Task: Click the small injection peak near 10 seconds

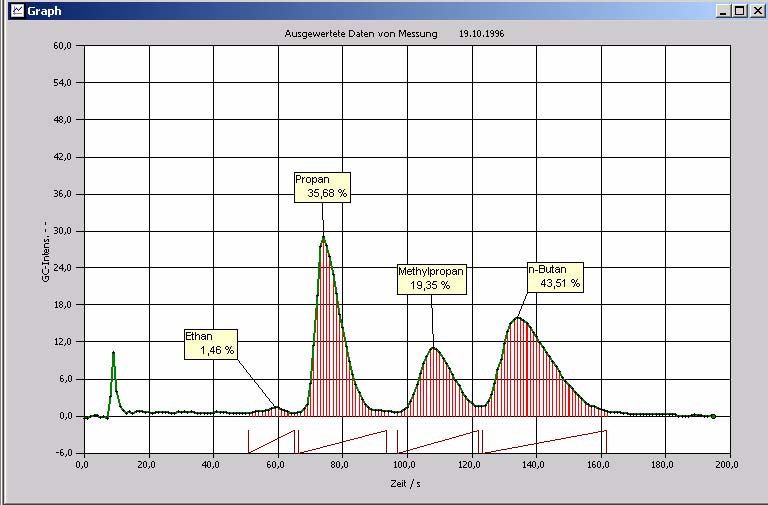Action: (113, 353)
